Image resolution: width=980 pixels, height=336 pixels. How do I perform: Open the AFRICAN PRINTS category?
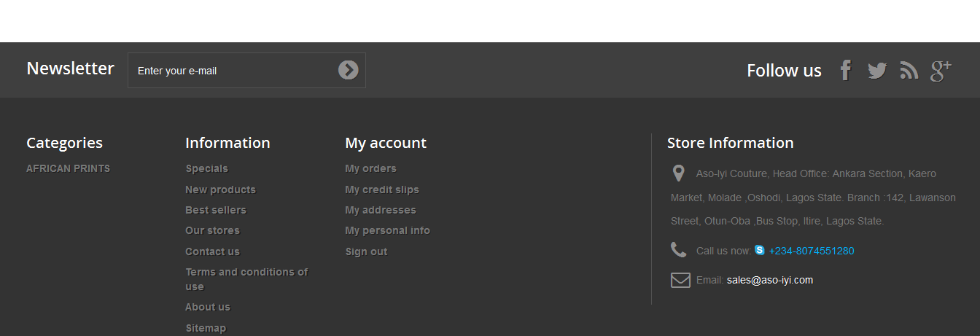[68, 168]
